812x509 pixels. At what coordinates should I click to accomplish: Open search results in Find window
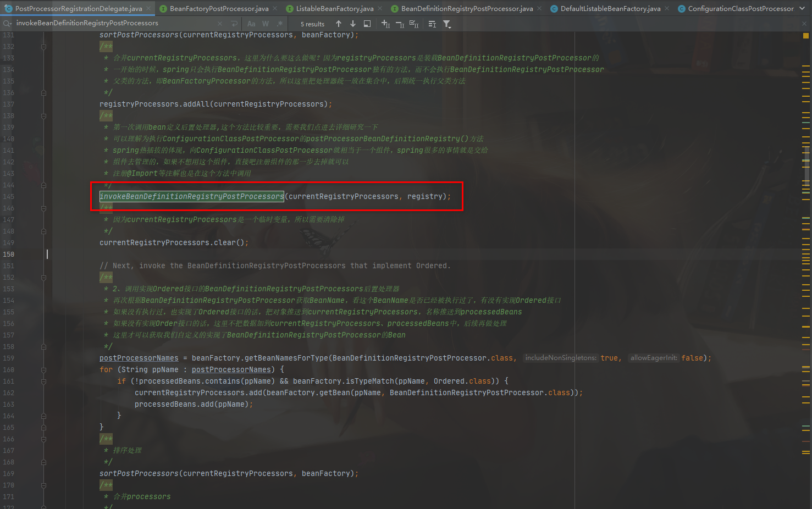pyautogui.click(x=367, y=24)
